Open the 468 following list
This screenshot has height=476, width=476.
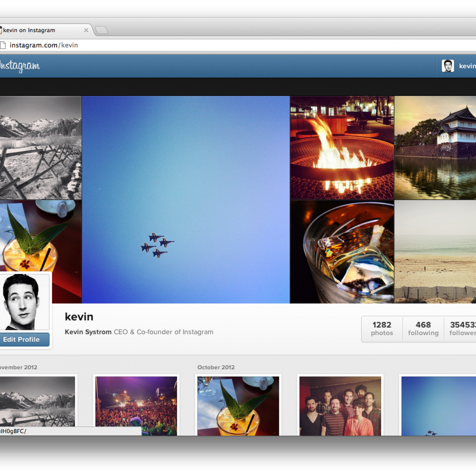(x=423, y=328)
